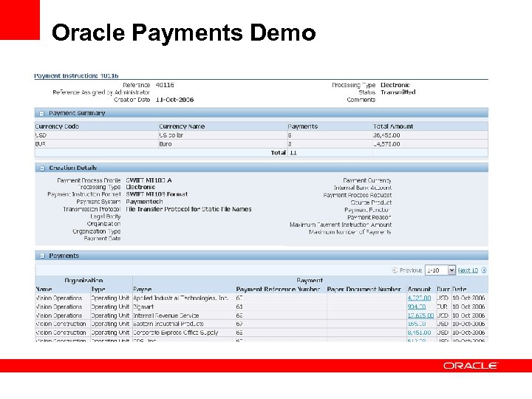Open the 17,635.00 amount link
Screen dimensions: 532x399
point(420,316)
